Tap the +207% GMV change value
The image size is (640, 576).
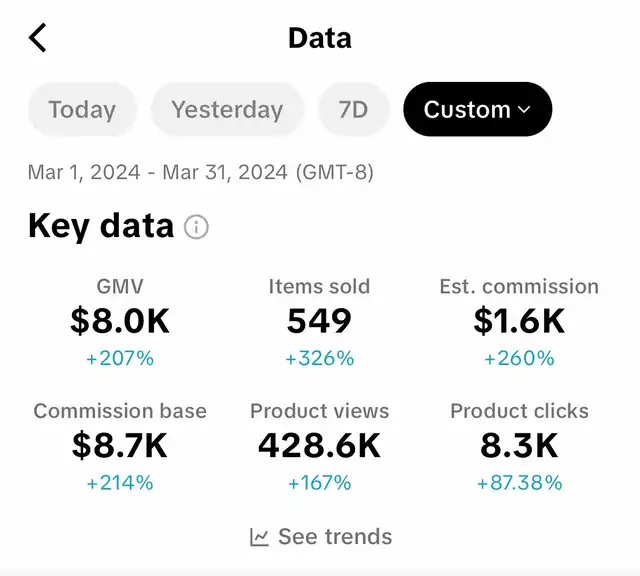pyautogui.click(x=120, y=358)
